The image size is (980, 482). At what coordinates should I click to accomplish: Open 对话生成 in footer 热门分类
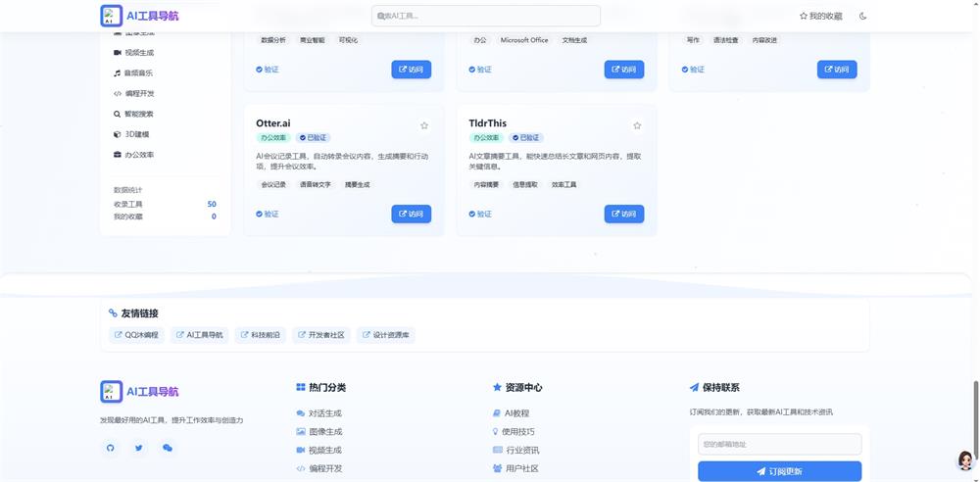coord(318,413)
